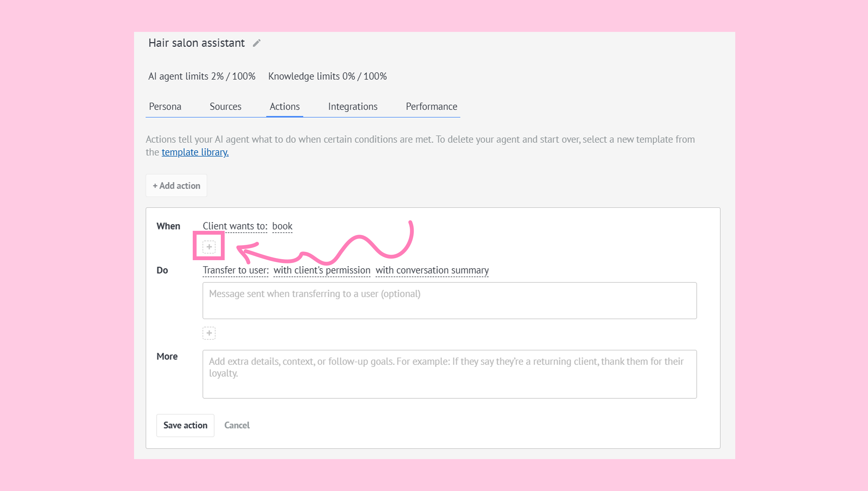
Task: Click the plus icon below the transfer message box
Action: (209, 333)
